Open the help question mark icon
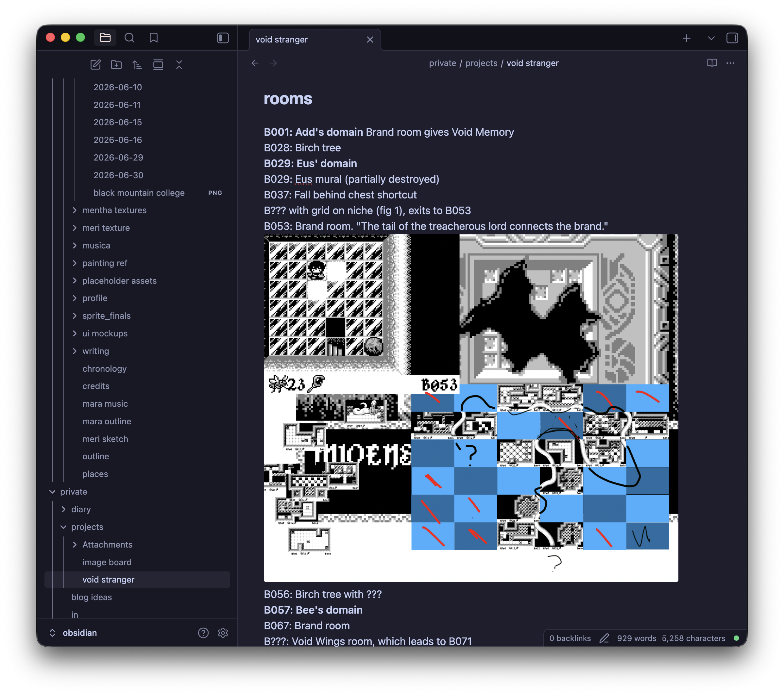This screenshot has height=695, width=784. click(x=203, y=633)
